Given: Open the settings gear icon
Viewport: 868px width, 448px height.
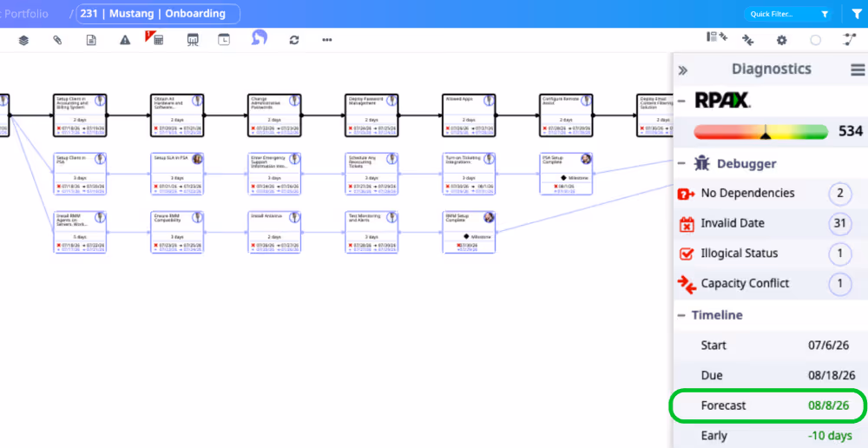Looking at the screenshot, I should [x=782, y=40].
